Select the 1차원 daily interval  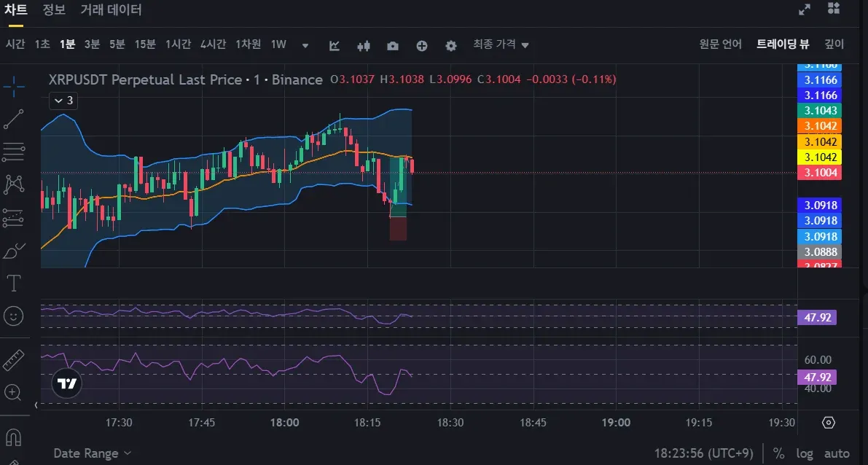[248, 44]
